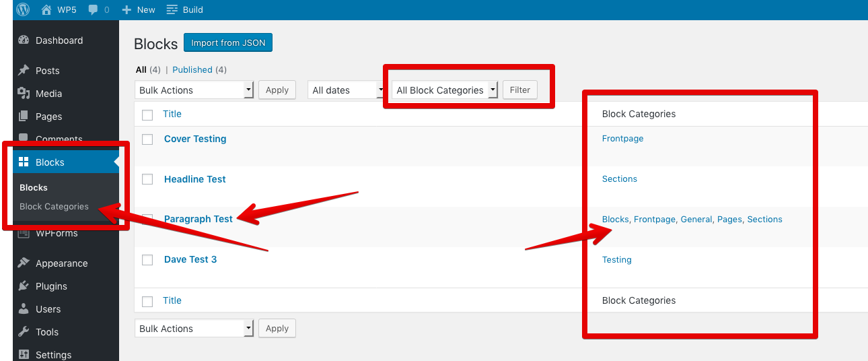This screenshot has width=868, height=361.
Task: Sort by the top Title column header
Action: click(172, 114)
